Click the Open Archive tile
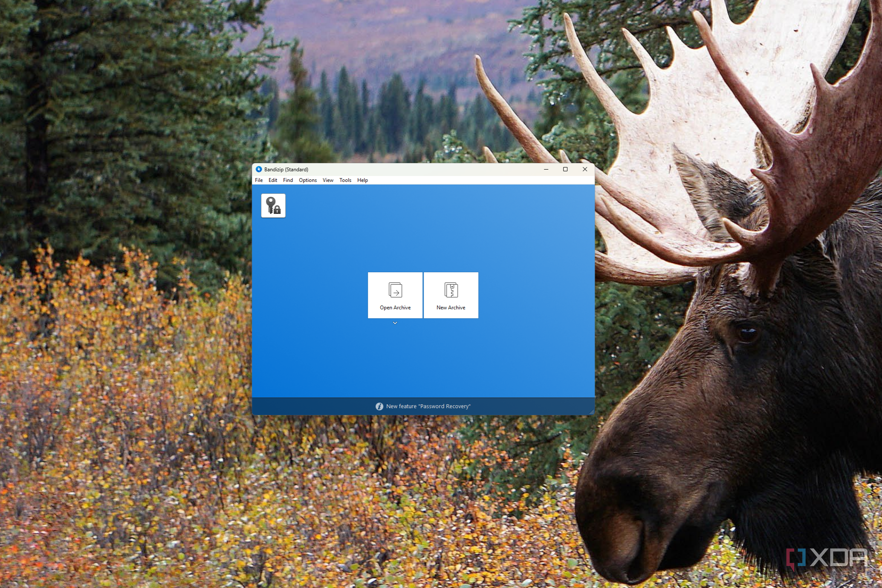 (395, 295)
